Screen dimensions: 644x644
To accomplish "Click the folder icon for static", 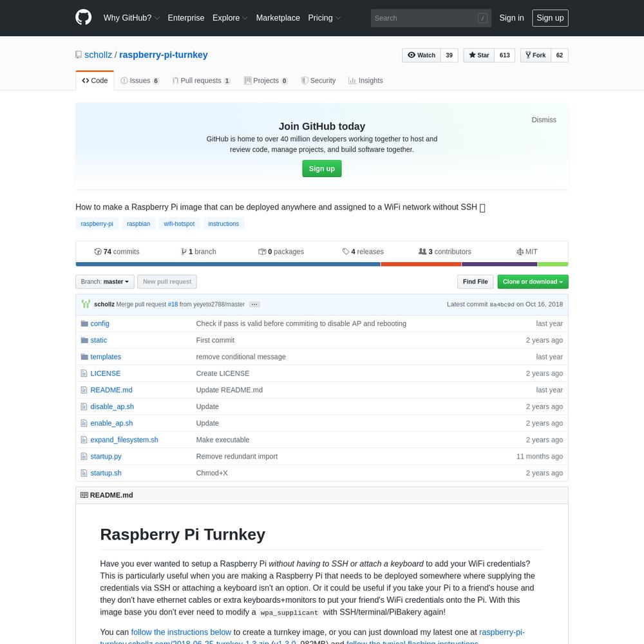I will click(84, 340).
